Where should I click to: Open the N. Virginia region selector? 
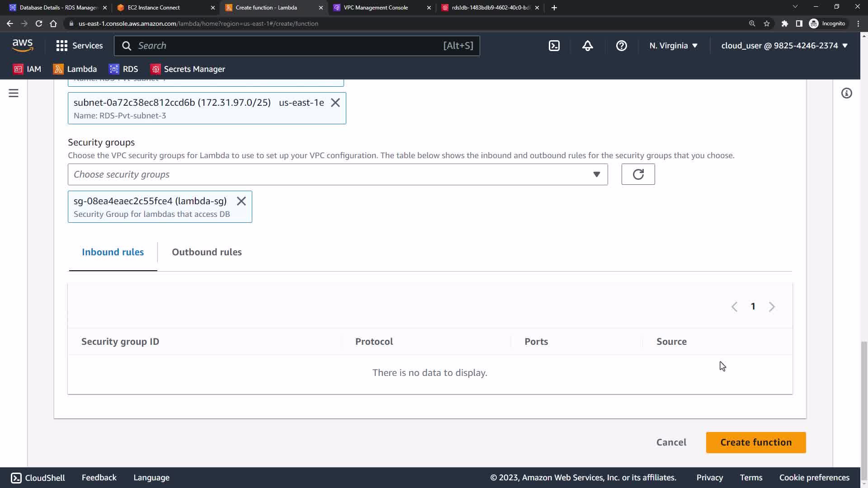pyautogui.click(x=673, y=46)
